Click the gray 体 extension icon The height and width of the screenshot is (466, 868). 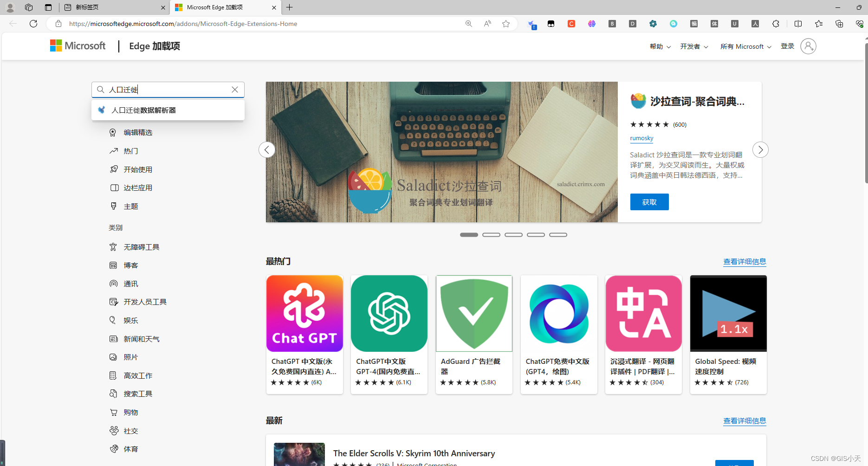coord(714,24)
